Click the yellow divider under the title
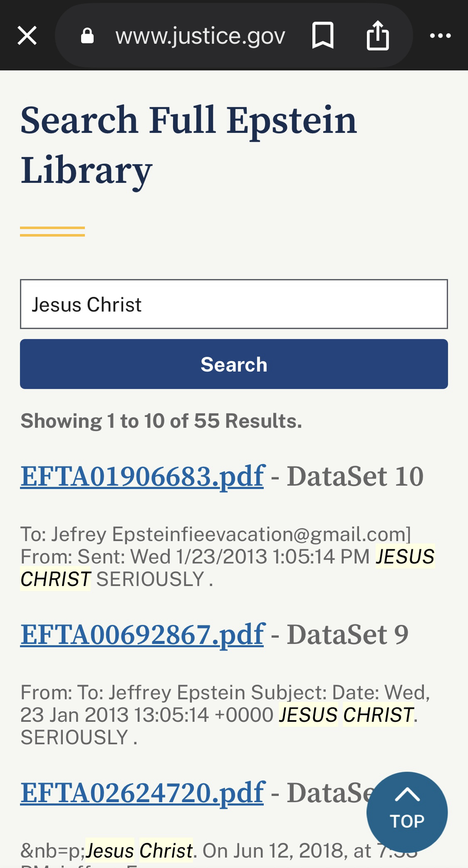The height and width of the screenshot is (868, 468). 52,232
